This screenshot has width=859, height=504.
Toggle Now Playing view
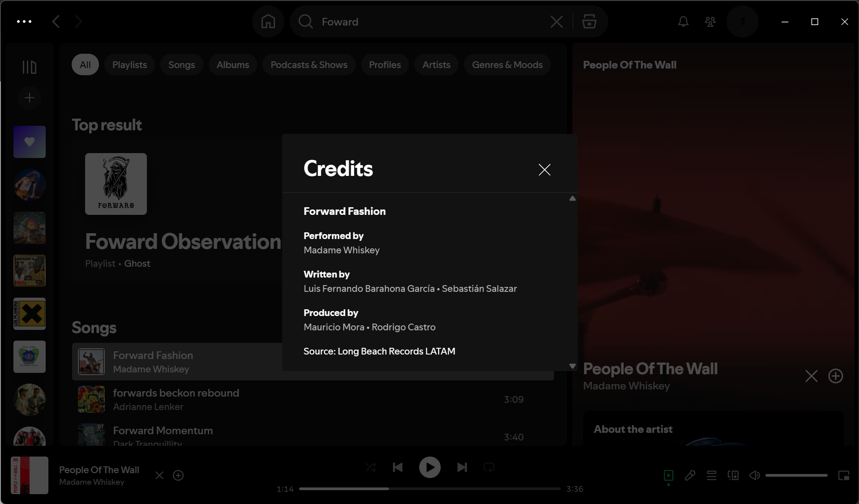[x=669, y=475]
